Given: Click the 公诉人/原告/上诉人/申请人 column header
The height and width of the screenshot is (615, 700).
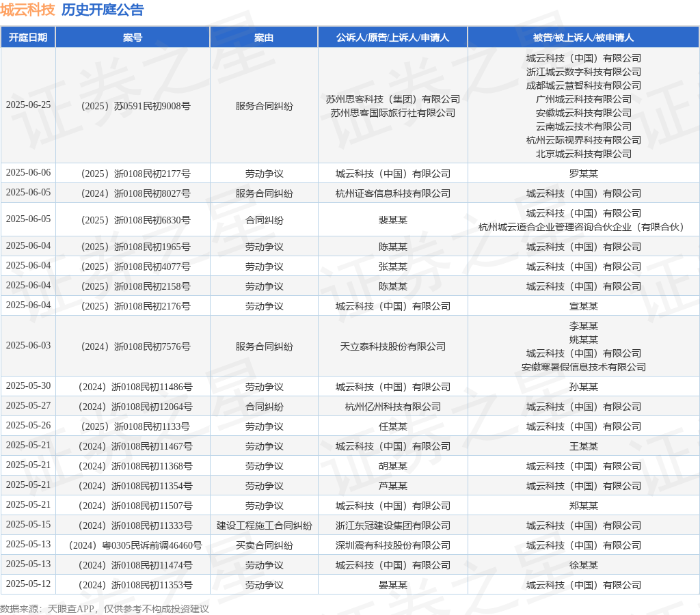Looking at the screenshot, I should (393, 37).
